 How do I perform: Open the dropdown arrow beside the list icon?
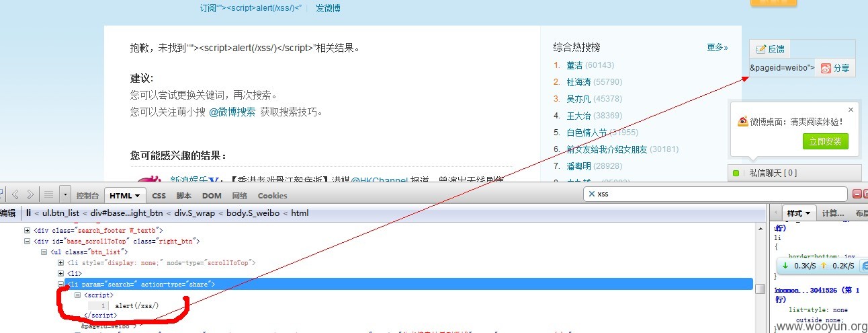65,195
